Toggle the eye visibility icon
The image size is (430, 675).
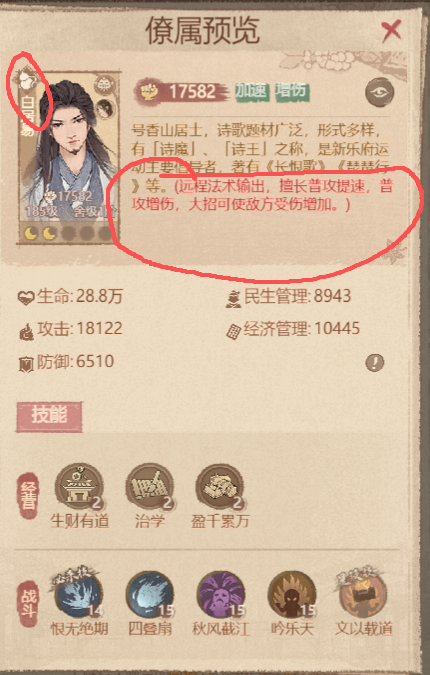[379, 92]
